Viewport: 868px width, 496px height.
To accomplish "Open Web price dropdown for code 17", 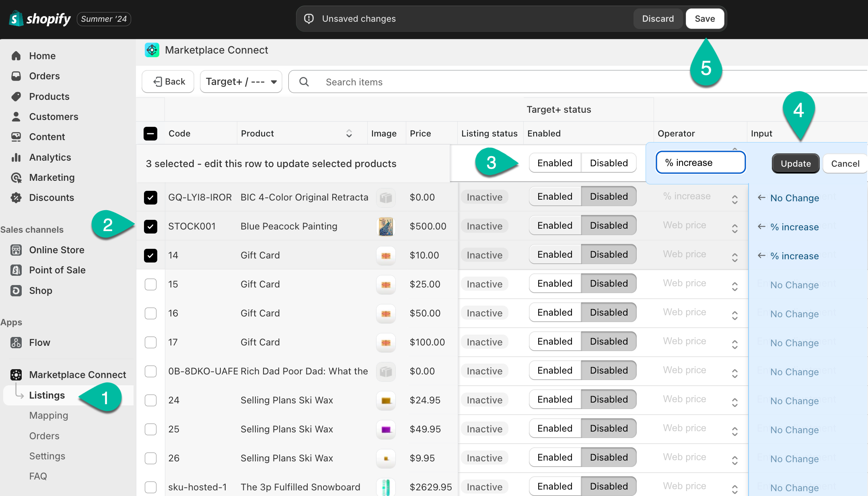I will point(700,342).
